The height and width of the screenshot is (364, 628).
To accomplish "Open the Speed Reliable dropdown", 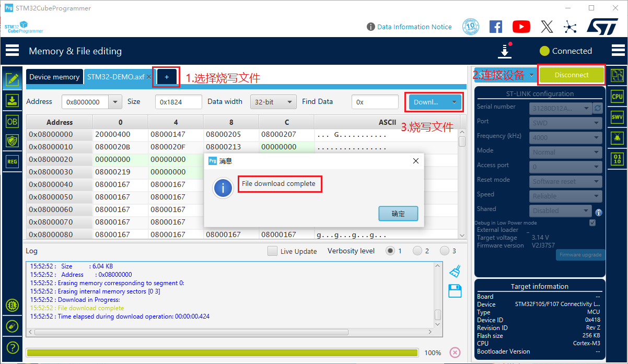I will (x=565, y=196).
